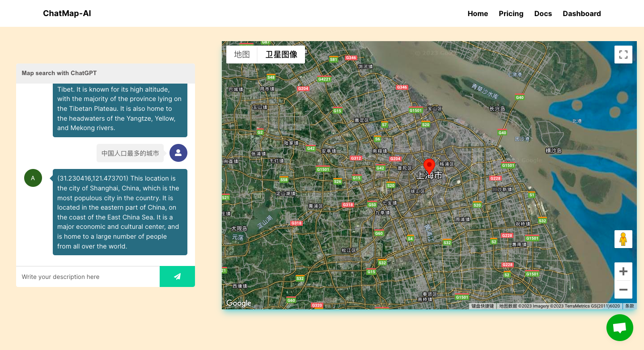Click the 九亭镇 town label
This screenshot has width=644, height=350.
coord(383,213)
